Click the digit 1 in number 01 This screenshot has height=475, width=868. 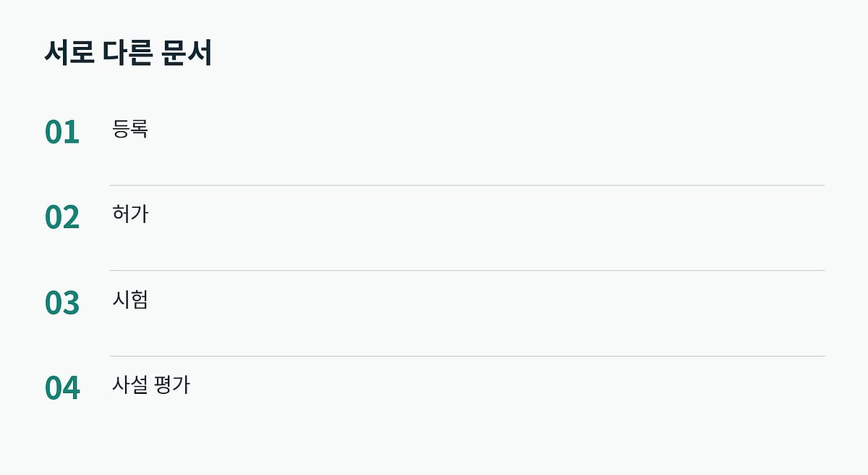pyautogui.click(x=71, y=133)
